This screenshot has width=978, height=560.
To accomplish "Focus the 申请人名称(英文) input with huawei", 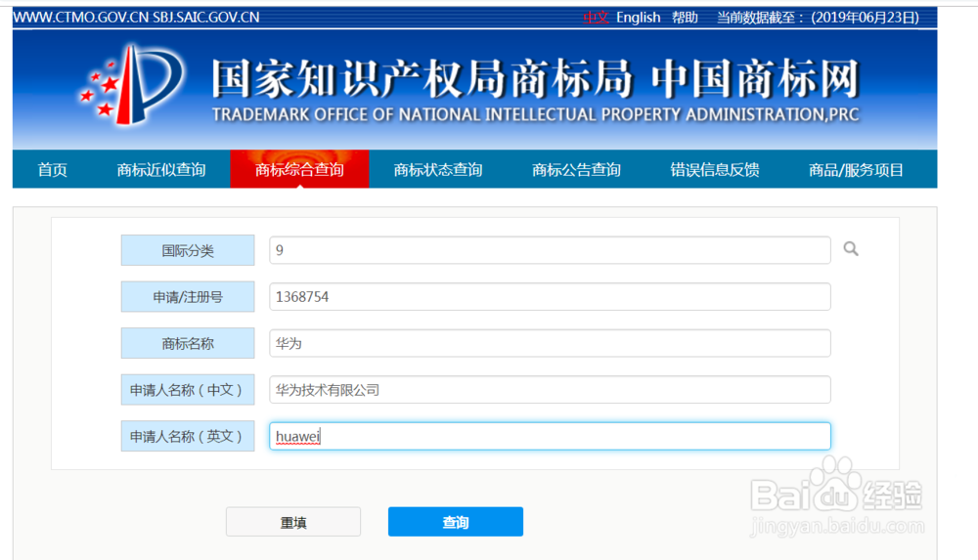I will [x=550, y=436].
